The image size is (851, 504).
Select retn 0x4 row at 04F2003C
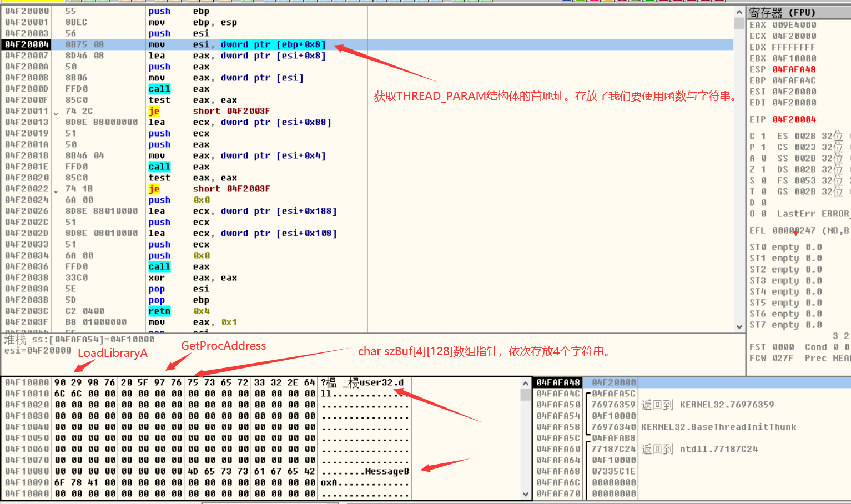pyautogui.click(x=367, y=311)
